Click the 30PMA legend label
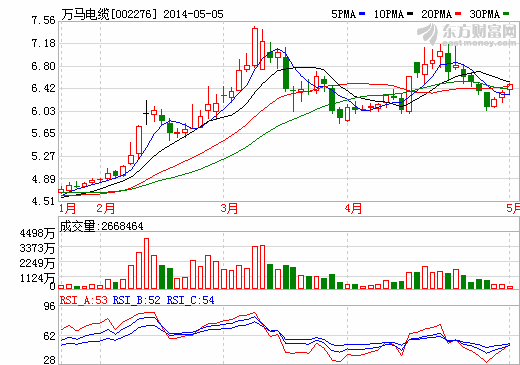 point(484,14)
